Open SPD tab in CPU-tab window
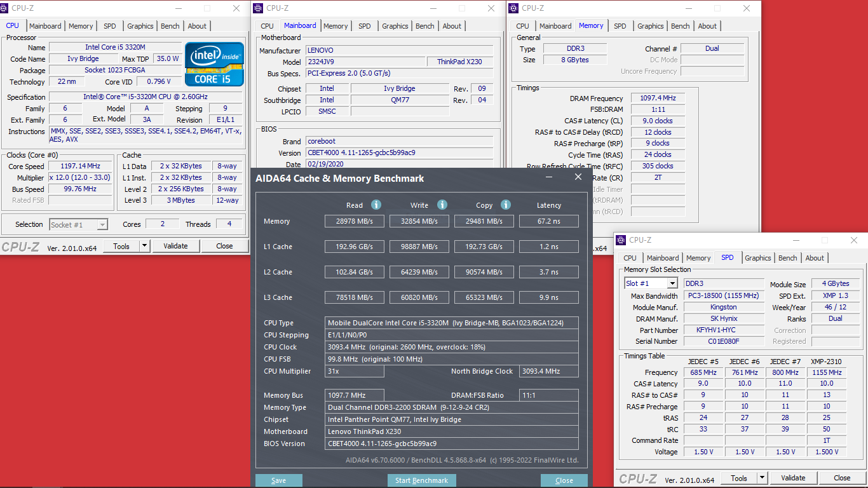 [110, 26]
